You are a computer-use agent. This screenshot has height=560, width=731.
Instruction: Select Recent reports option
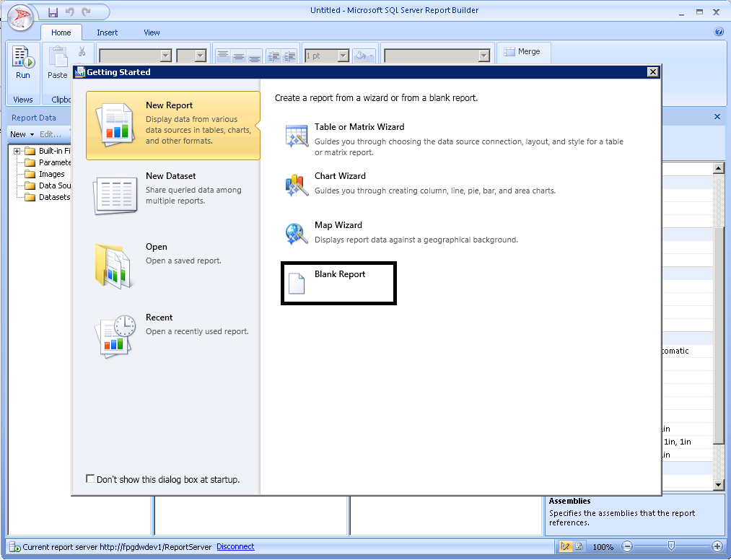pyautogui.click(x=159, y=318)
